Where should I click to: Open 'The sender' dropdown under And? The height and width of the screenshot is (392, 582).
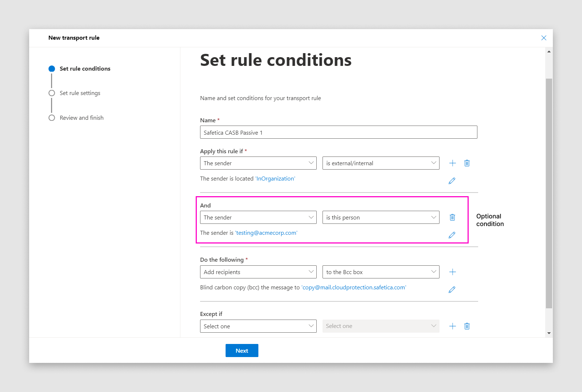click(258, 217)
